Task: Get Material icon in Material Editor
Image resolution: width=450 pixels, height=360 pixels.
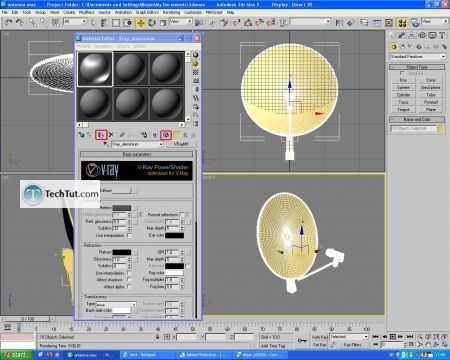Action: pos(81,135)
